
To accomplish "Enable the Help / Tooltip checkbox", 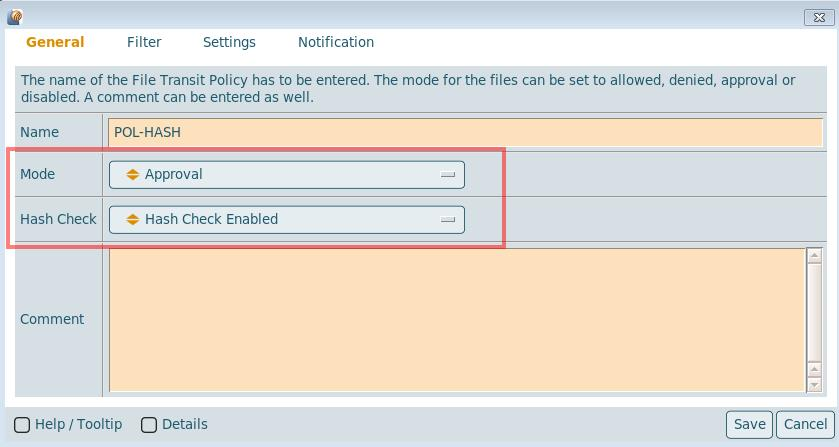I will 22,425.
